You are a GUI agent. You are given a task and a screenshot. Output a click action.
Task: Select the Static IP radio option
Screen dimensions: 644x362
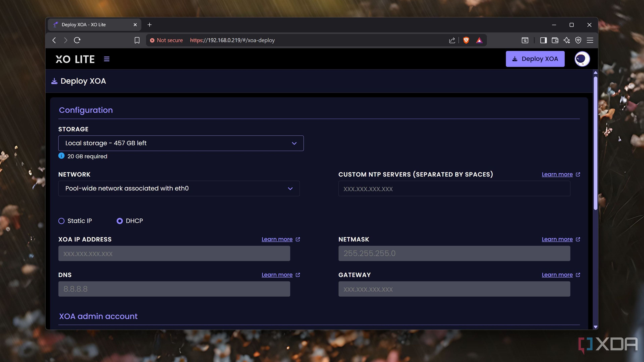click(62, 221)
